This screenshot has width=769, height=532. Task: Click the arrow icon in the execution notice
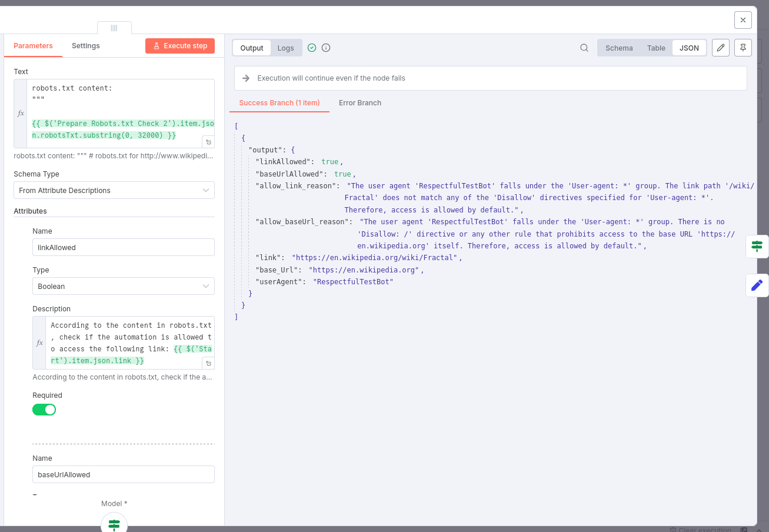pos(247,78)
